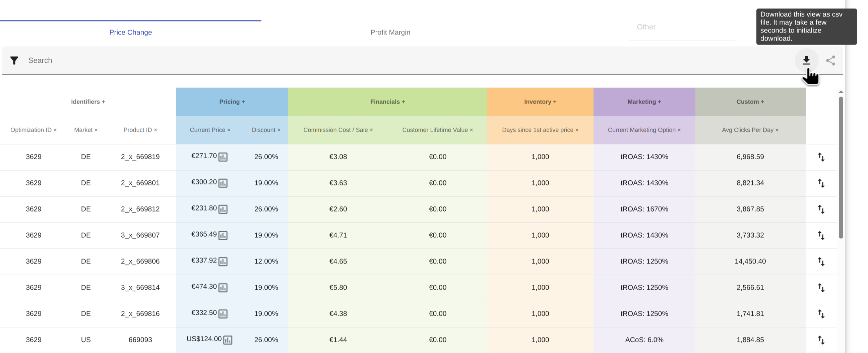Click swap arrows on row 669093

click(x=821, y=340)
